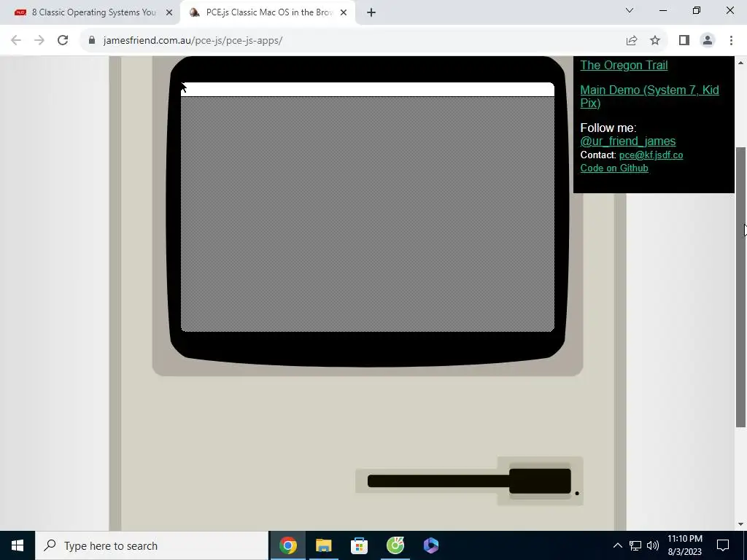Click the taskbar search box
This screenshot has width=747, height=560.
point(152,545)
